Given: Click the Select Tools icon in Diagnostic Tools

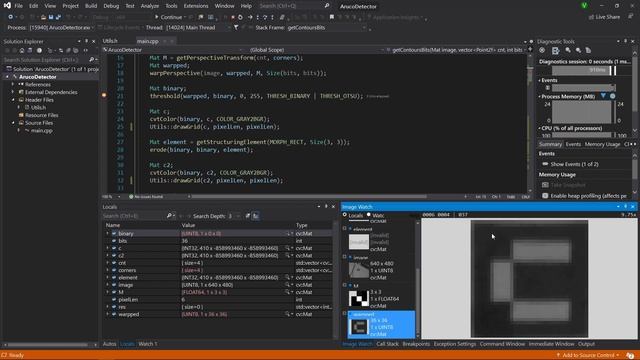Looking at the screenshot, I should [x=556, y=50].
